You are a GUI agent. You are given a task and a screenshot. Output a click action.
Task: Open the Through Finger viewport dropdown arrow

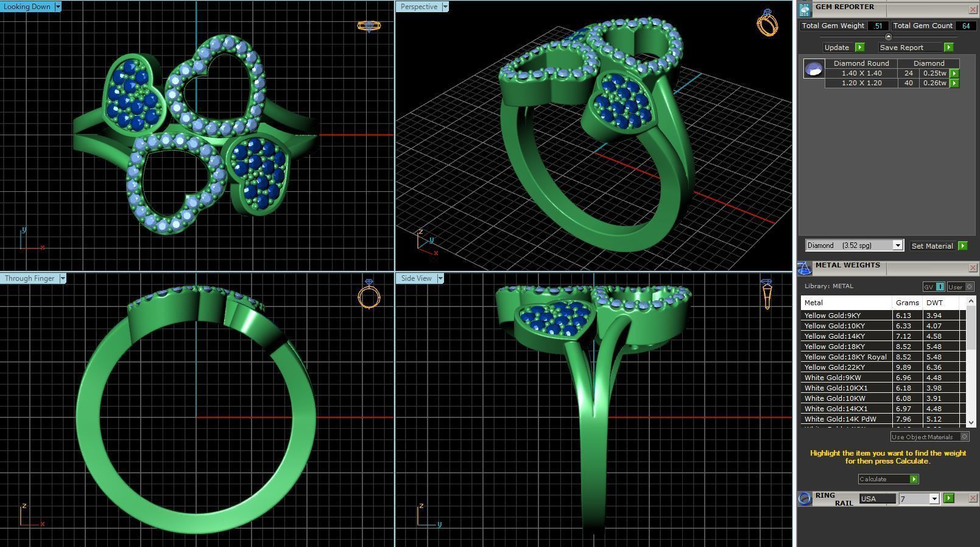[x=63, y=278]
